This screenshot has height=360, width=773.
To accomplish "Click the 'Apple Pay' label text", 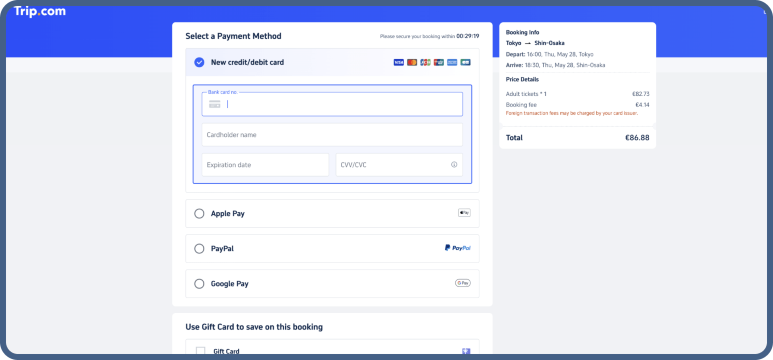I will pos(228,214).
